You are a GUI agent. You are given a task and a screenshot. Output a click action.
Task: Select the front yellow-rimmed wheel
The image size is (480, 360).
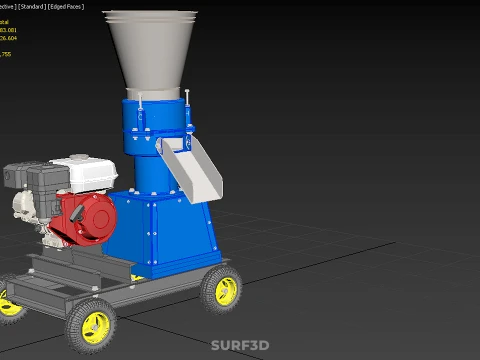91,326
